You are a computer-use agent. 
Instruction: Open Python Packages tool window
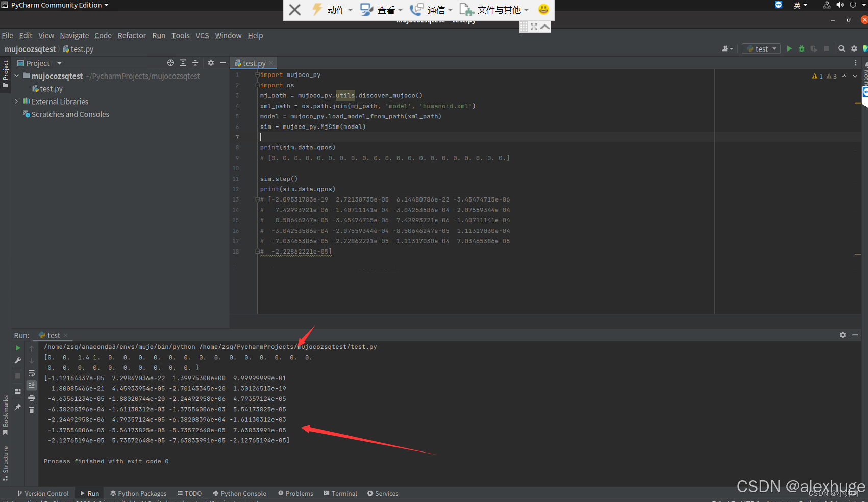pyautogui.click(x=138, y=493)
